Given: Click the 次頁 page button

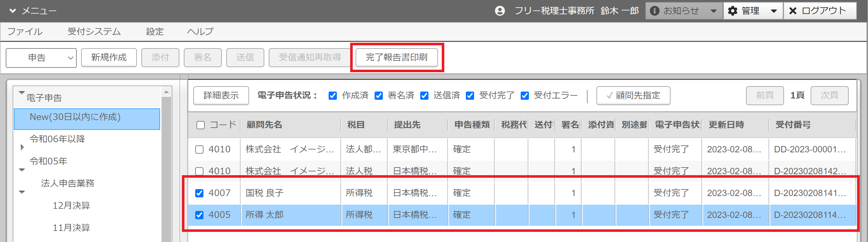Looking at the screenshot, I should pyautogui.click(x=829, y=96).
